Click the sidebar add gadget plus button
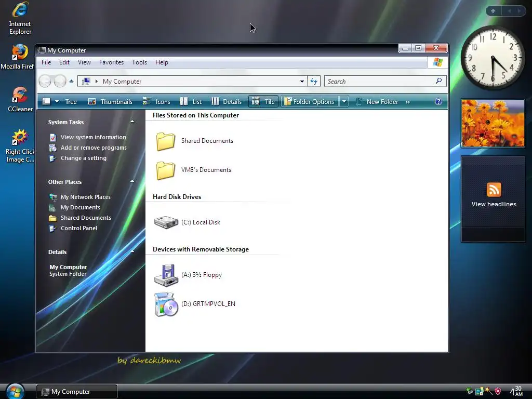Image resolution: width=532 pixels, height=399 pixels. point(493,11)
